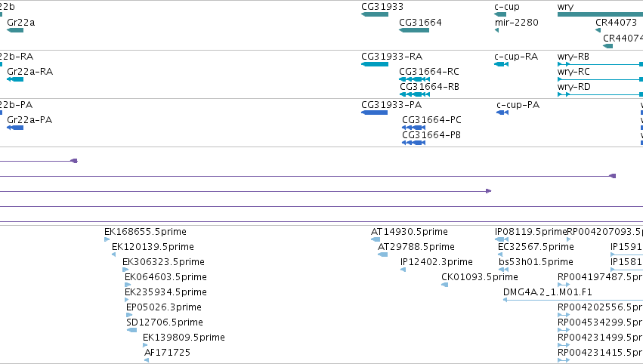Click the CR44073 gene marker

tap(598, 30)
